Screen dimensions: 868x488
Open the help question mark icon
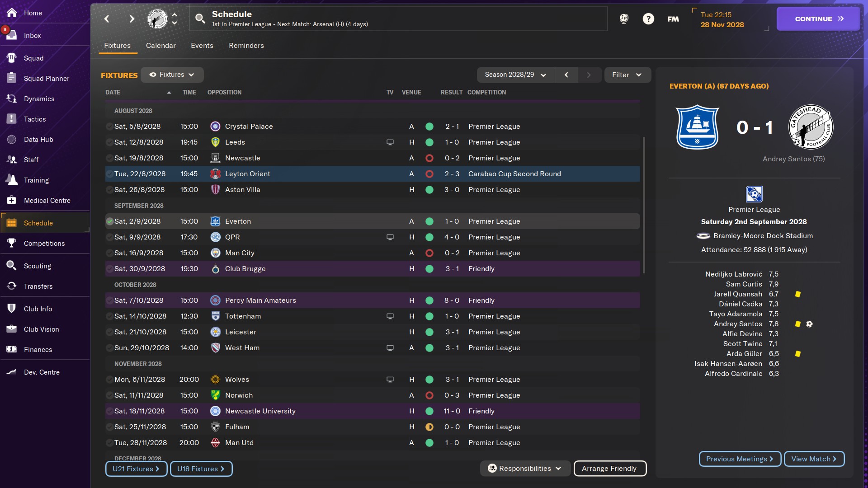tap(648, 19)
